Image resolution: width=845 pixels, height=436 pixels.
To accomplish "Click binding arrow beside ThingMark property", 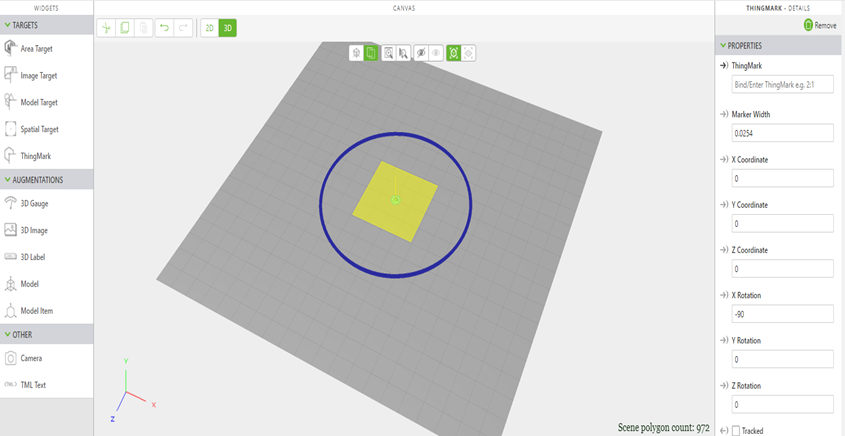I will [724, 65].
